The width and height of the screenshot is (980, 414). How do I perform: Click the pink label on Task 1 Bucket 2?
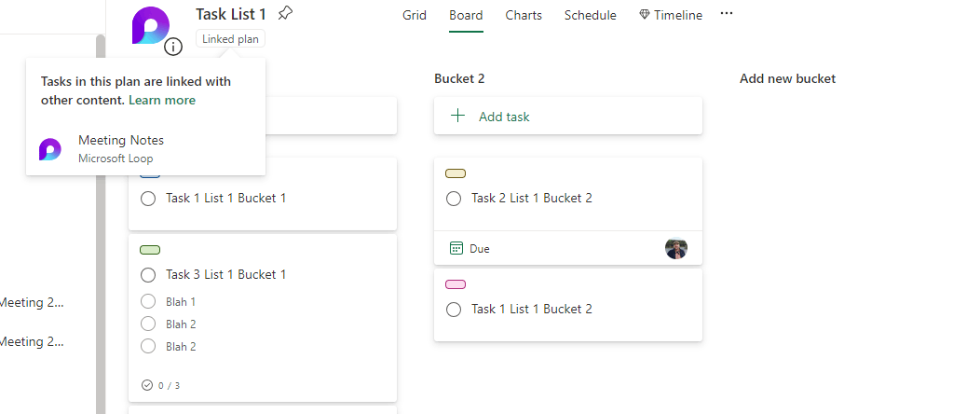[x=456, y=284]
